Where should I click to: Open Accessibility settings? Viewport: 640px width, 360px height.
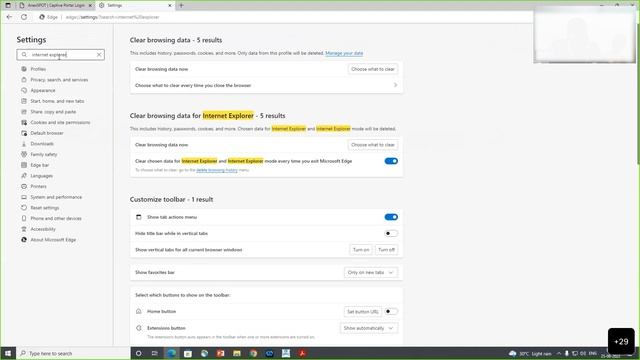(x=43, y=229)
